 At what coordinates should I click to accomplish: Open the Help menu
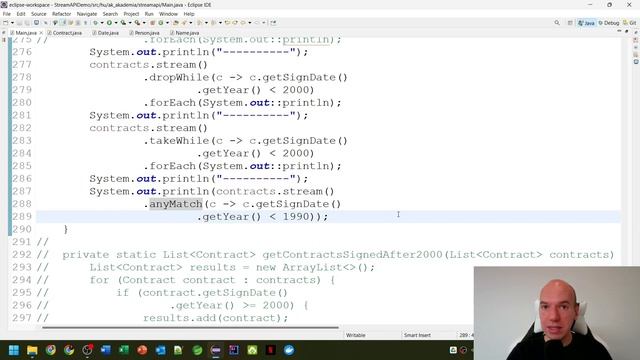(189, 14)
